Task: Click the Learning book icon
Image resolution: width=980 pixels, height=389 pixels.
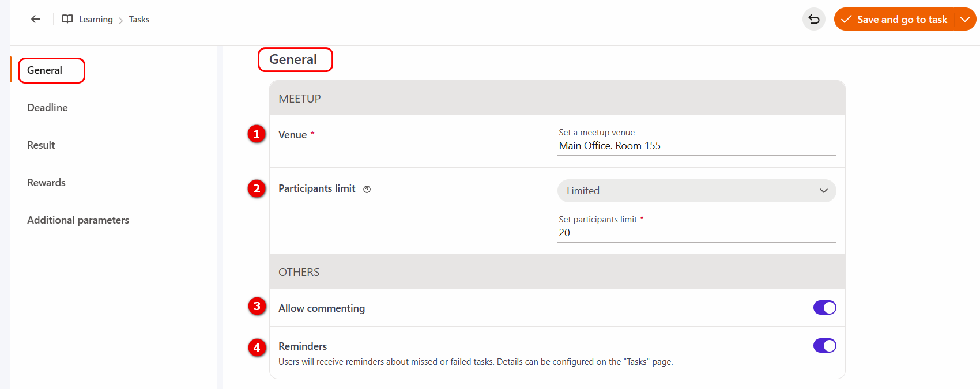Action: click(67, 19)
